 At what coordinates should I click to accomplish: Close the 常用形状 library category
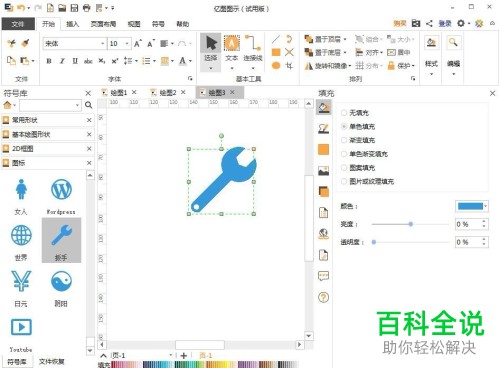[x=89, y=120]
